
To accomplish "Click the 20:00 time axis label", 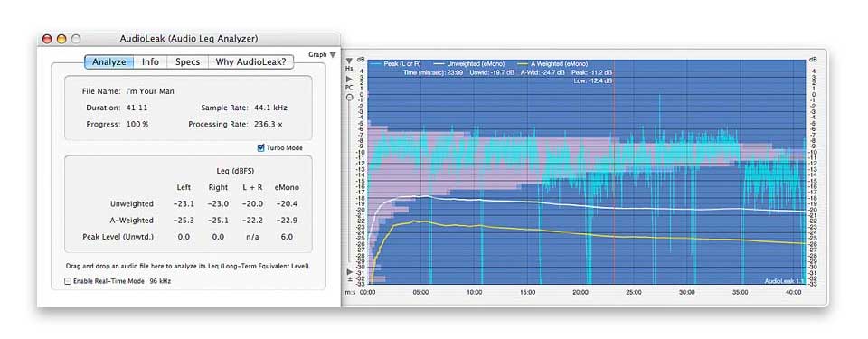I will pos(580,293).
